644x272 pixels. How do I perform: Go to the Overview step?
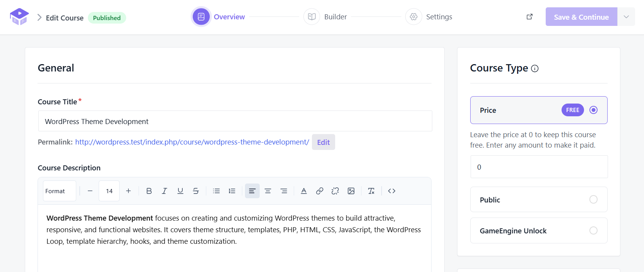coord(219,17)
